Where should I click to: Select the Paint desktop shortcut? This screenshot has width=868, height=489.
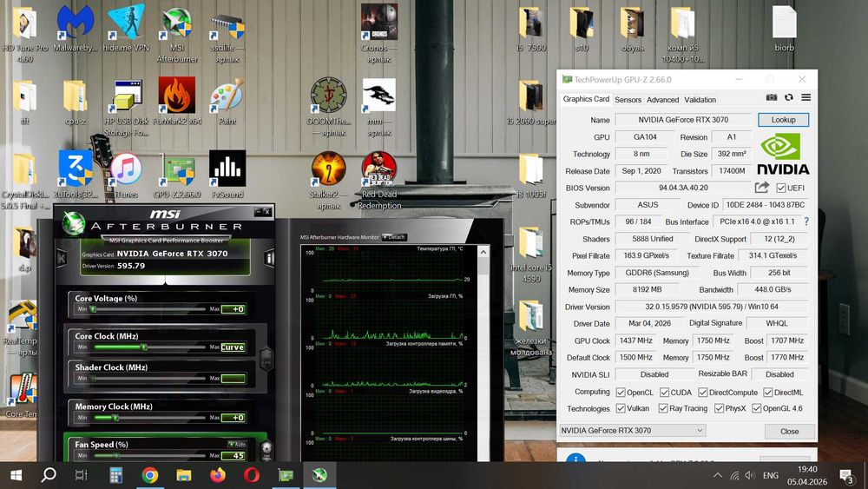click(227, 101)
